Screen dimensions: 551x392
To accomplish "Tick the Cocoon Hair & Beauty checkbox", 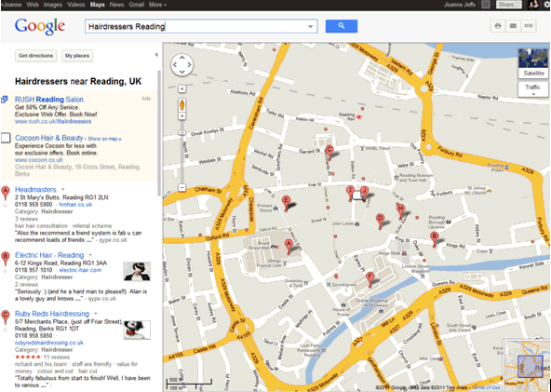I will [x=6, y=138].
